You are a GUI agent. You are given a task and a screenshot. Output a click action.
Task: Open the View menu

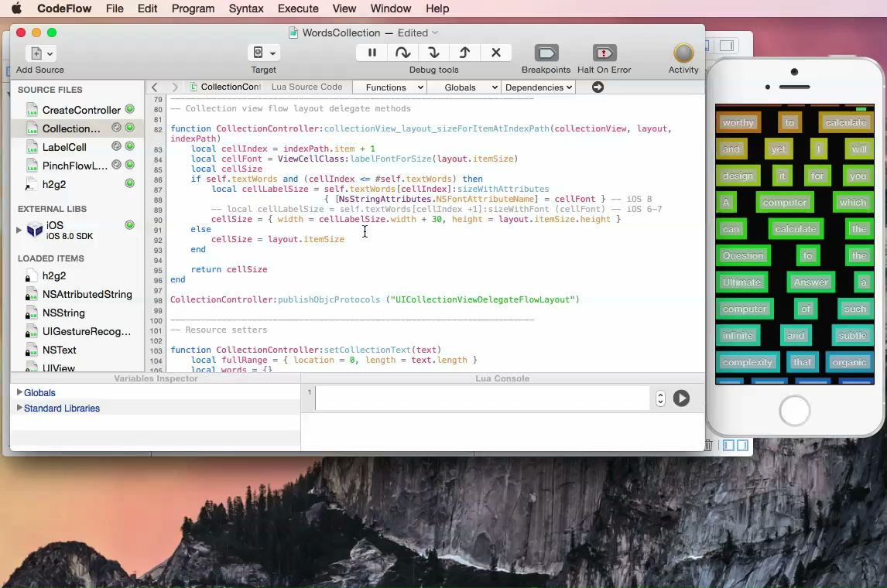(344, 9)
